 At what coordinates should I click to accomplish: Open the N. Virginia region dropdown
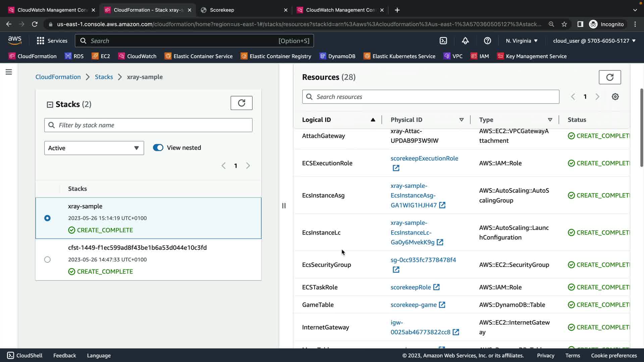pyautogui.click(x=522, y=41)
